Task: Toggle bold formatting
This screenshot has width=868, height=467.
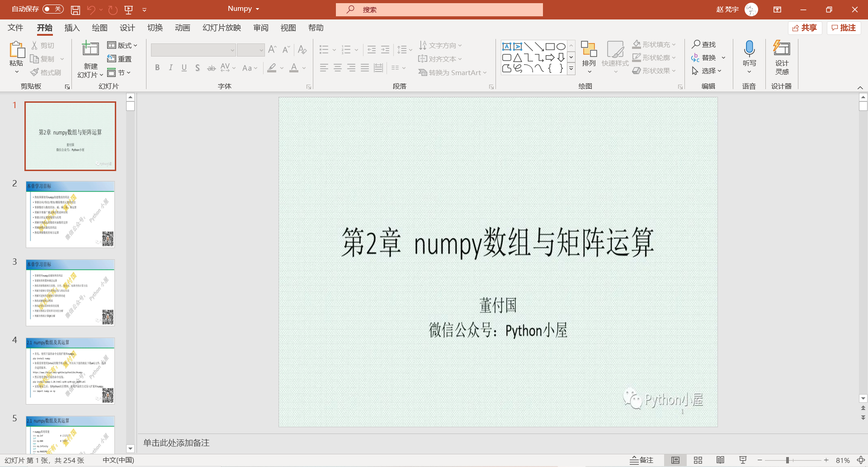Action: click(x=157, y=67)
